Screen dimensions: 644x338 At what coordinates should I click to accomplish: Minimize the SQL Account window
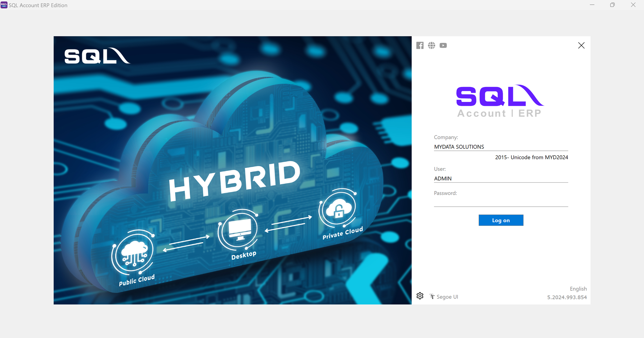click(592, 5)
